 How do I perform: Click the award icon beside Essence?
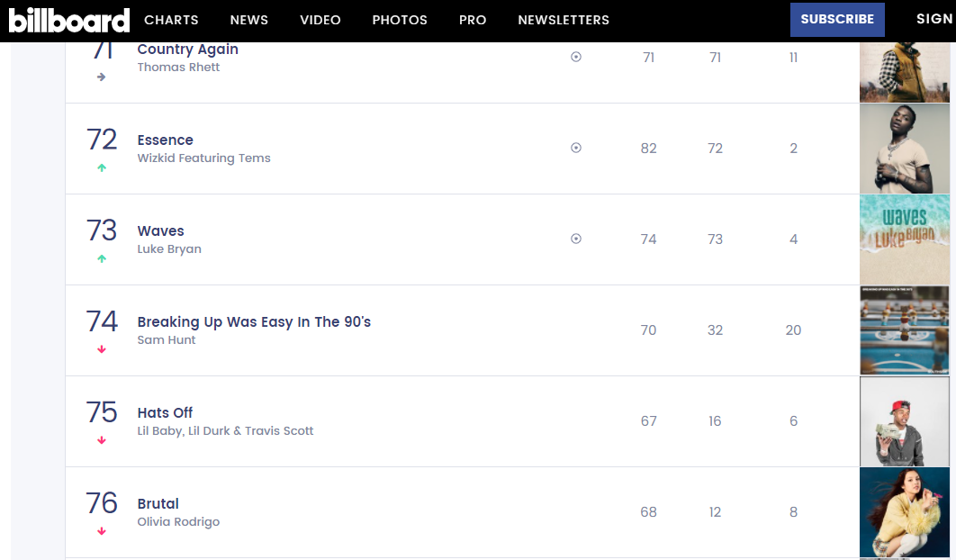coord(576,149)
